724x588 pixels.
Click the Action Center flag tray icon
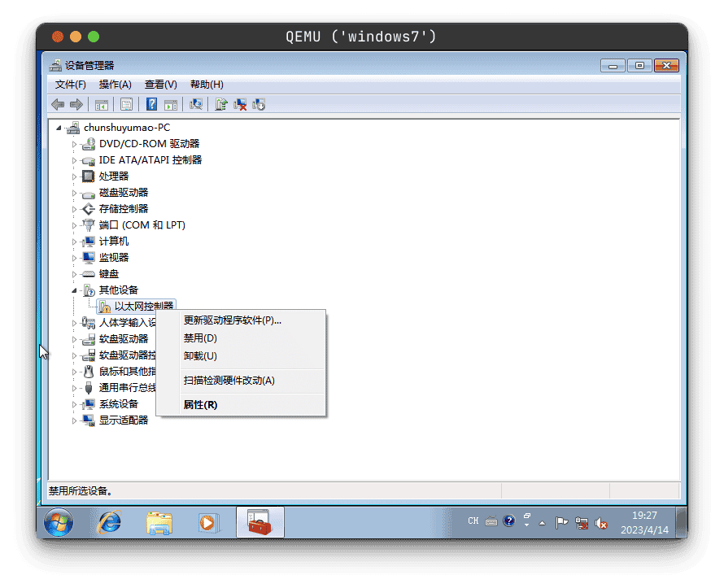coord(561,522)
